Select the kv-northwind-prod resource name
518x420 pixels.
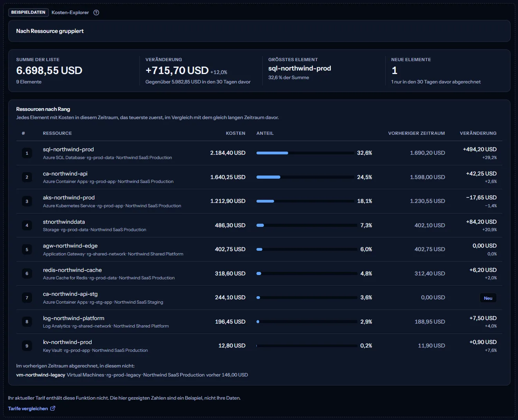67,342
